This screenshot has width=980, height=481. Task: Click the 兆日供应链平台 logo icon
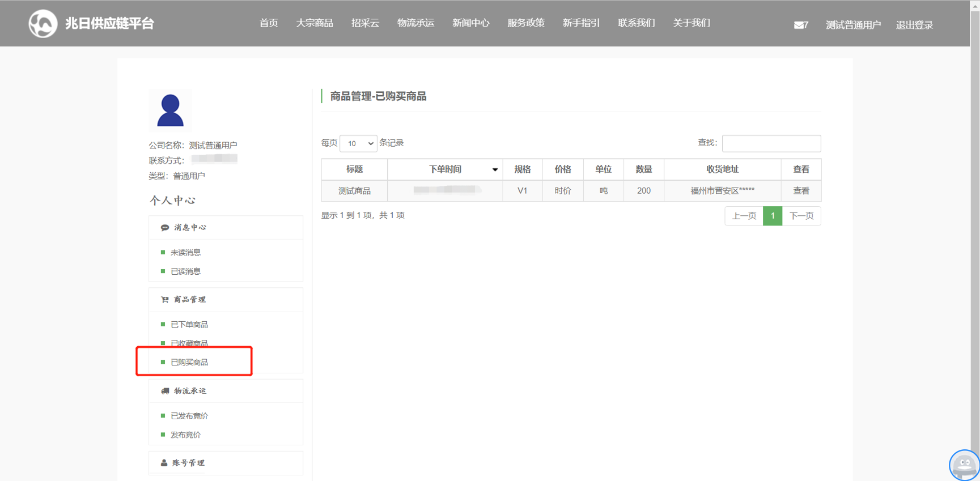(43, 24)
